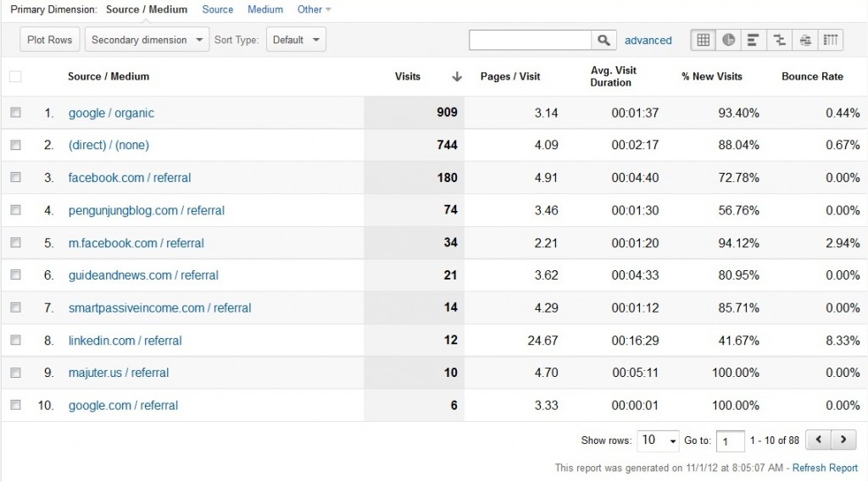The width and height of the screenshot is (868, 482).
Task: Go to previous page arrow
Action: coord(818,440)
